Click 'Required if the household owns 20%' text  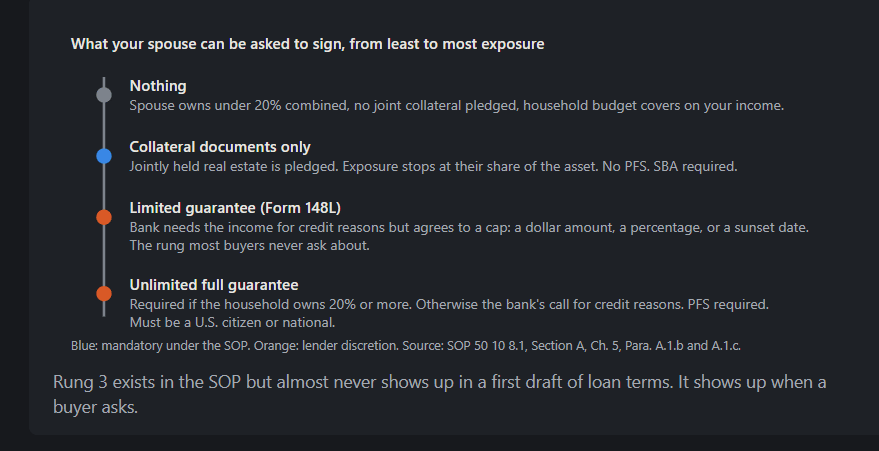coord(449,304)
